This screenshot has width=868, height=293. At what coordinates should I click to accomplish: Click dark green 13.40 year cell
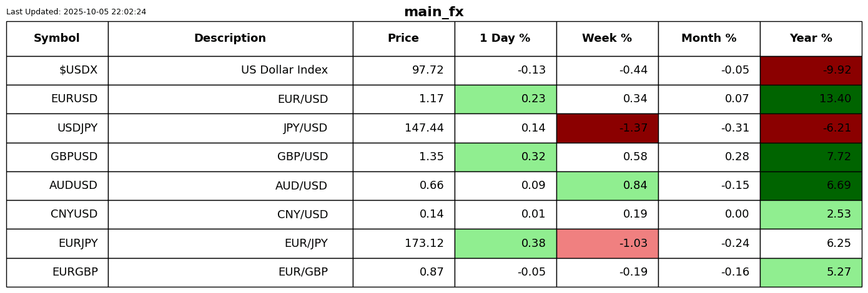tap(811, 99)
